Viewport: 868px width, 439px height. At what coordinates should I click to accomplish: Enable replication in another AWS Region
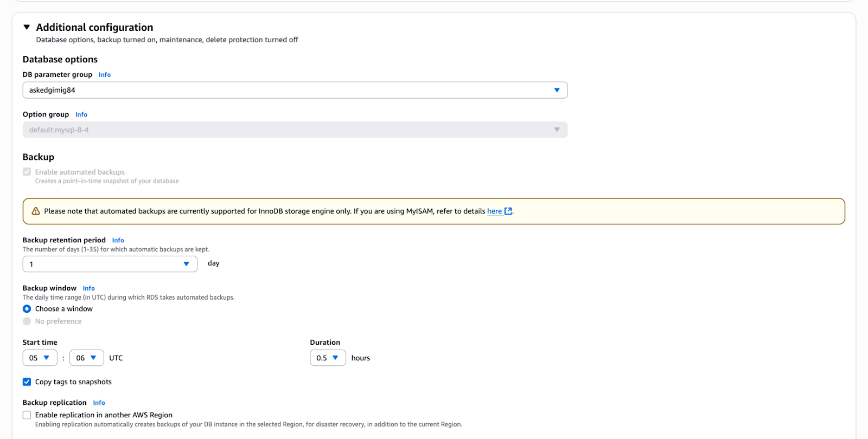click(x=27, y=415)
